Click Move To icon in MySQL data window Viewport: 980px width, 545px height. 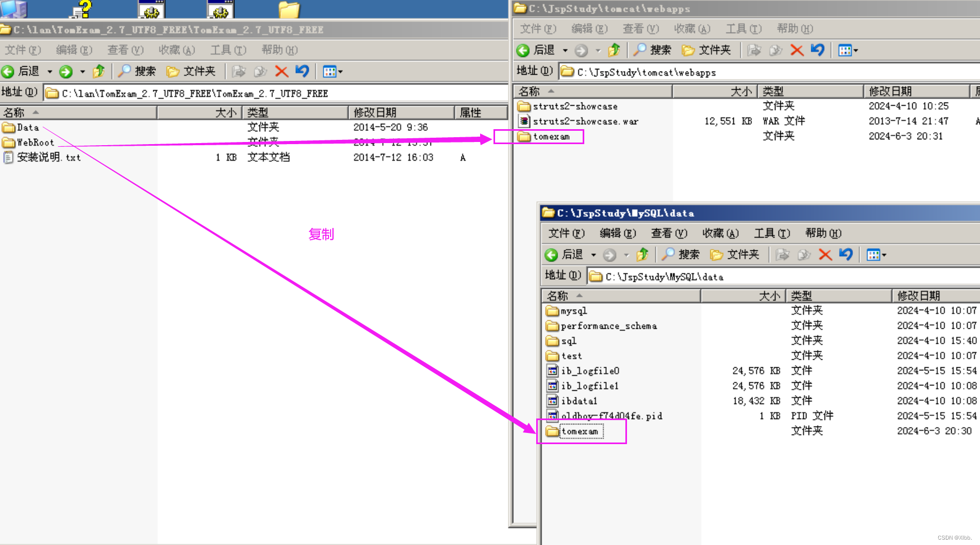(782, 255)
